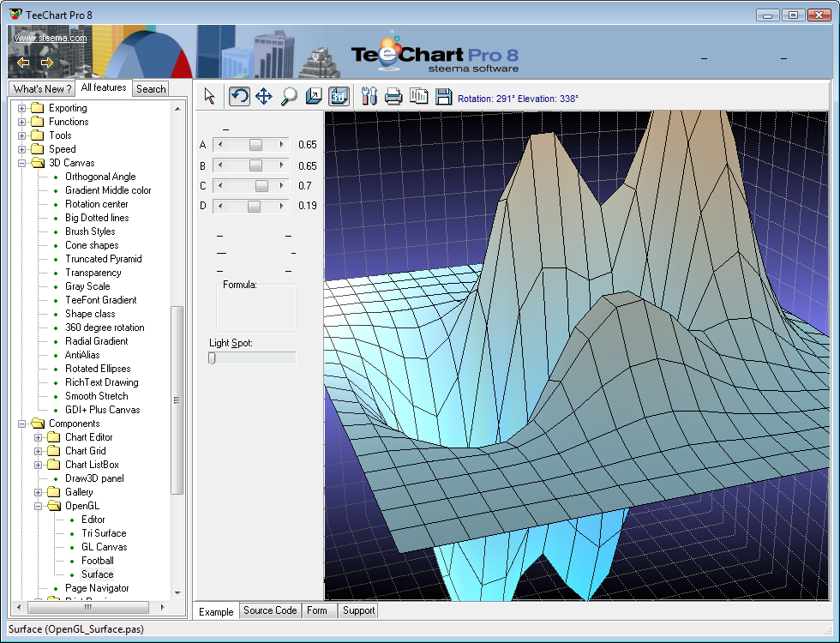Activate the Rotate chart tool
This screenshot has height=643, width=840.
click(x=240, y=97)
